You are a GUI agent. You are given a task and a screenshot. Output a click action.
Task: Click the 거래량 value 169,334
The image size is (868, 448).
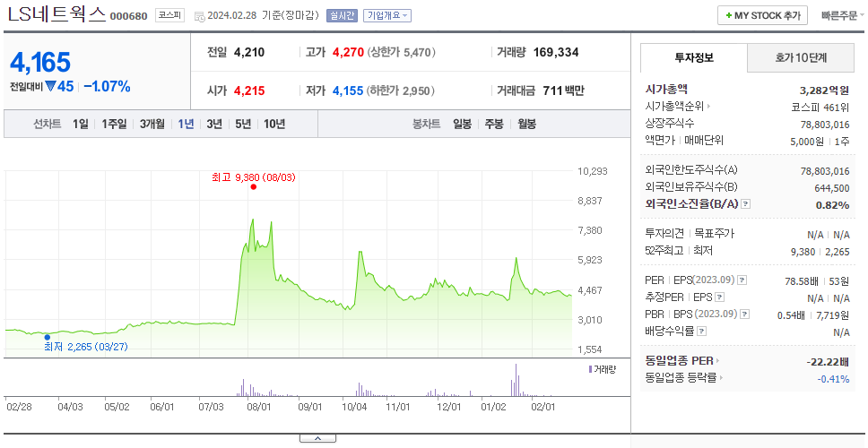click(556, 53)
